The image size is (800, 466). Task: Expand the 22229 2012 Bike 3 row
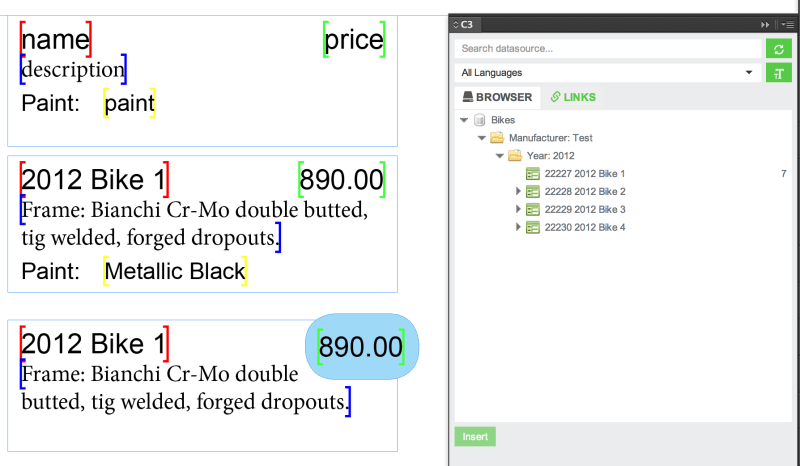pos(518,209)
